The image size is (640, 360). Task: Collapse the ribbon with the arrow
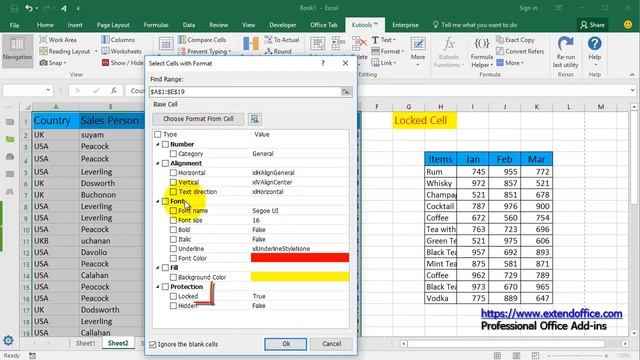(632, 75)
